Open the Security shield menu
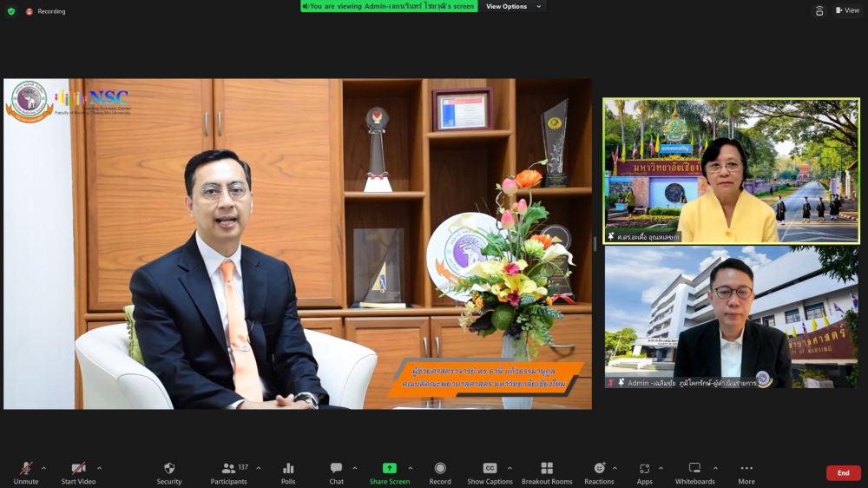This screenshot has width=868, height=488. [169, 472]
